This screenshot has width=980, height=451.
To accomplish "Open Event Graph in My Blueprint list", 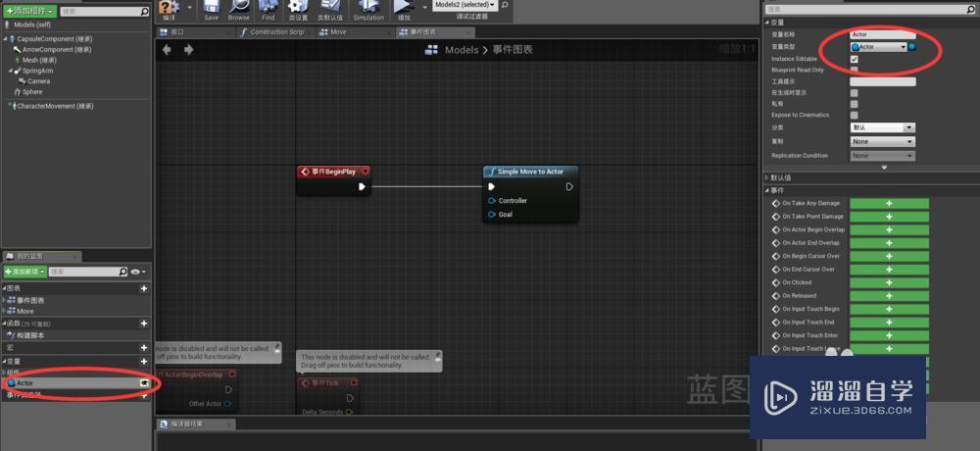I will (x=30, y=300).
